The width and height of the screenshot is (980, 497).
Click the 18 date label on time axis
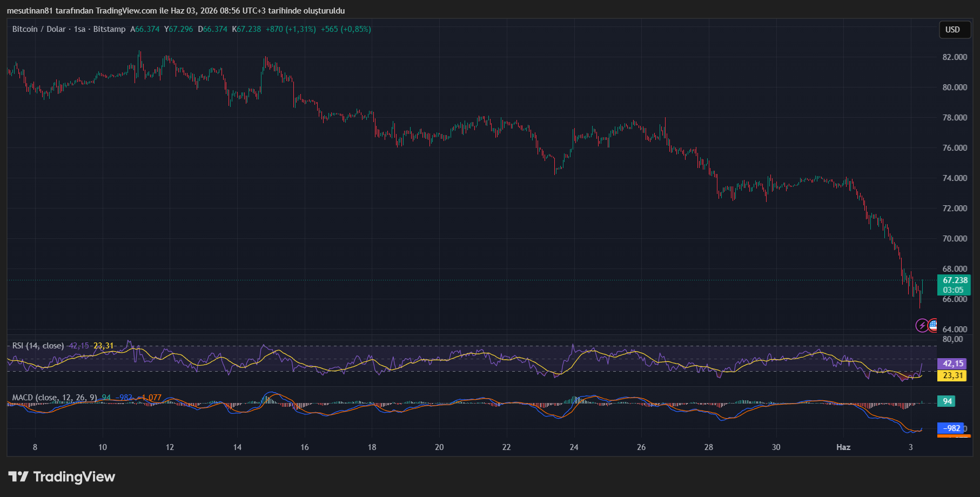(372, 447)
